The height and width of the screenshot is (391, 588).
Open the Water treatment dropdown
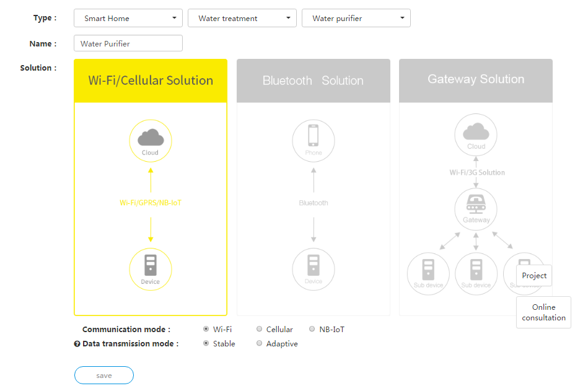tap(242, 18)
